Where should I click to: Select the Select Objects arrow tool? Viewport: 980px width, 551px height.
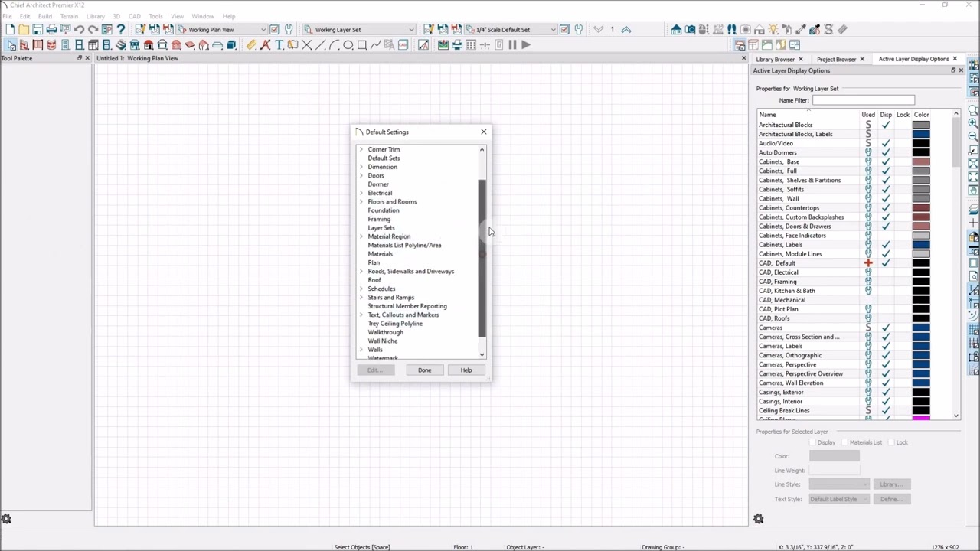click(10, 45)
